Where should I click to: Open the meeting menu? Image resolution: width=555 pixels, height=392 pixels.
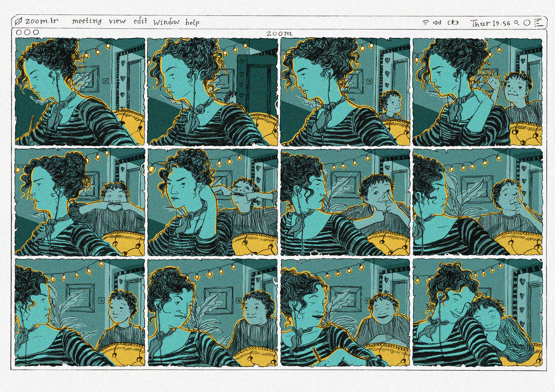pyautogui.click(x=87, y=21)
